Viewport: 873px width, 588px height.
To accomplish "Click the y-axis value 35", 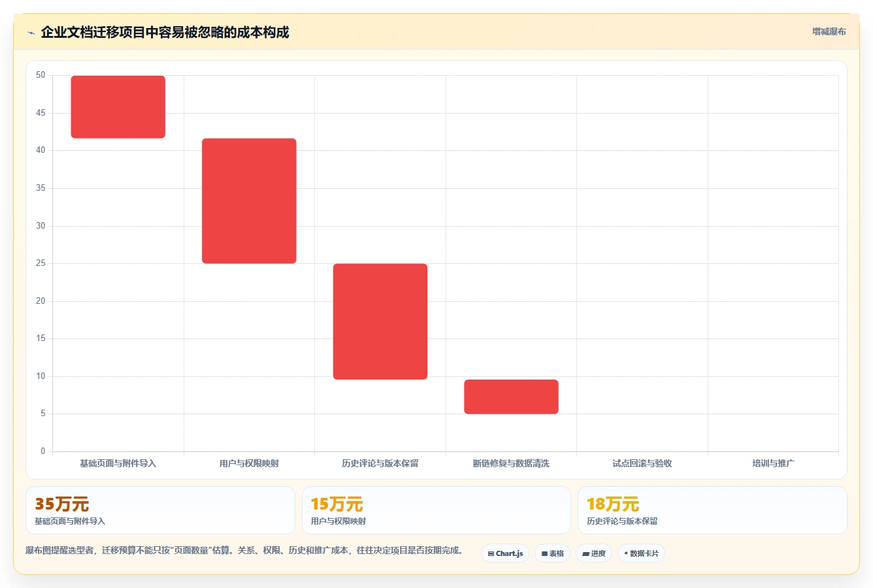I will tap(41, 188).
